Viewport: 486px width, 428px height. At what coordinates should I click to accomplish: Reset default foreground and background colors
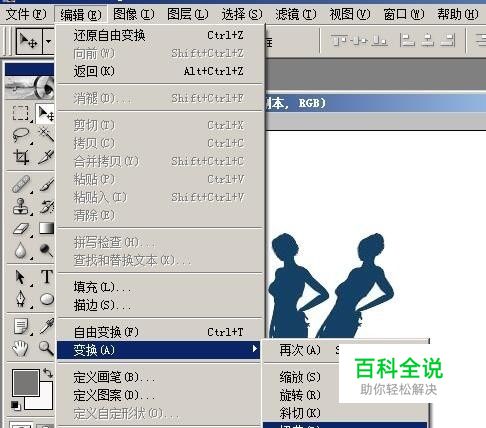[15, 405]
